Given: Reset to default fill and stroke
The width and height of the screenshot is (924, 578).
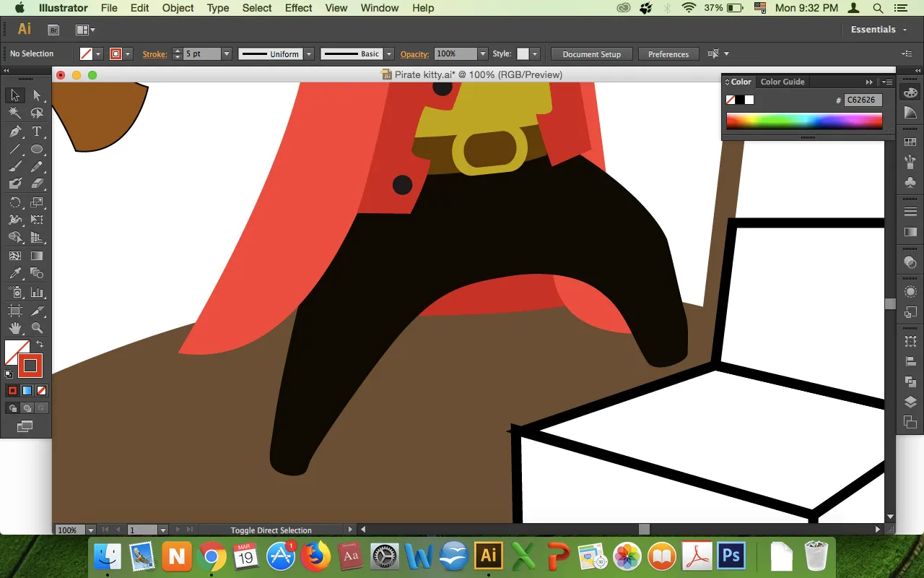Looking at the screenshot, I should pyautogui.click(x=9, y=374).
